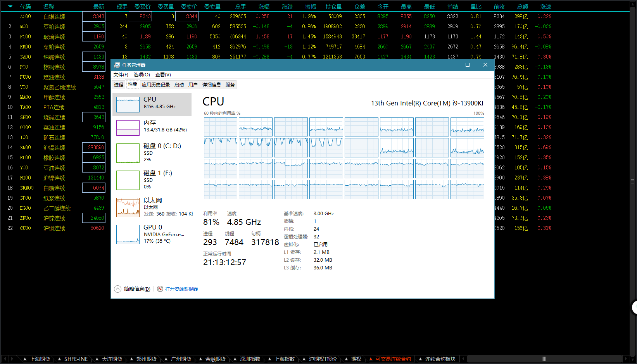Open the 金融期货 market tab

(x=216, y=359)
